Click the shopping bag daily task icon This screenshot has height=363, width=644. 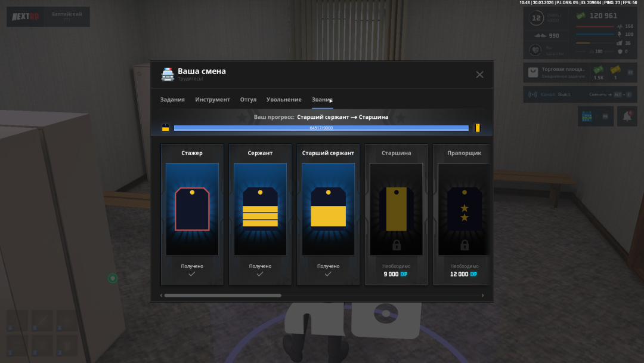[x=533, y=73]
